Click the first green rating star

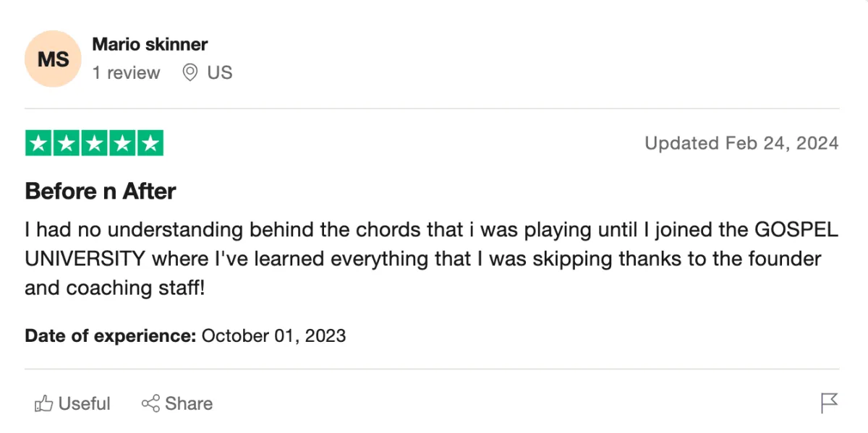39,143
